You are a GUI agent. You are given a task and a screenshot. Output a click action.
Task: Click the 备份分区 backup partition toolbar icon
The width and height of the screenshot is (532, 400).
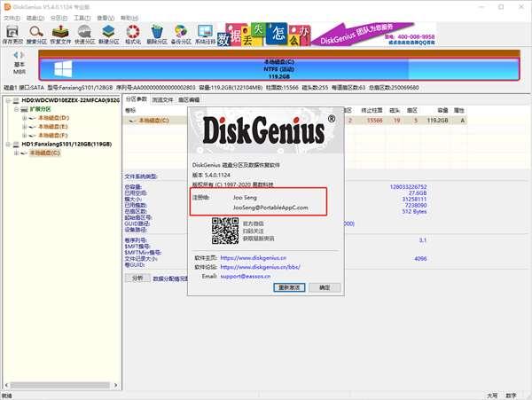181,32
